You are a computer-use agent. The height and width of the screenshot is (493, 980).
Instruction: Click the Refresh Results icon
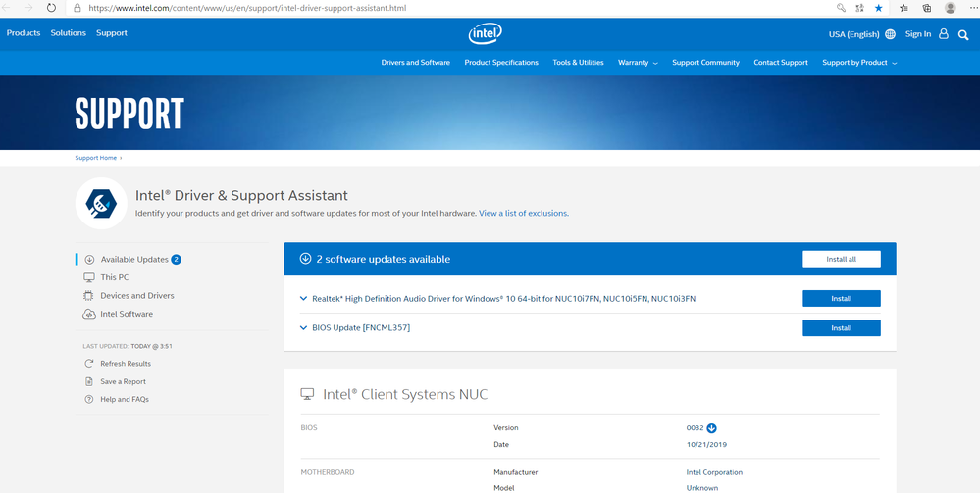tap(89, 364)
